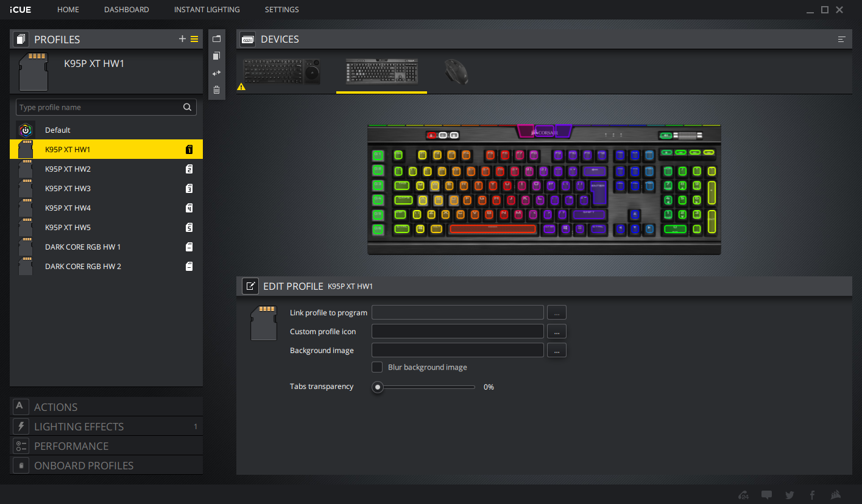
Task: Click the Background image path field
Action: click(x=457, y=350)
